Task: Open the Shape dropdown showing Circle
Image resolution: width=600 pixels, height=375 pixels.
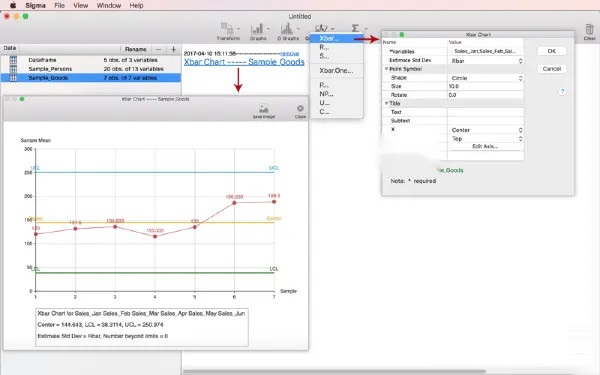Action: 486,78
